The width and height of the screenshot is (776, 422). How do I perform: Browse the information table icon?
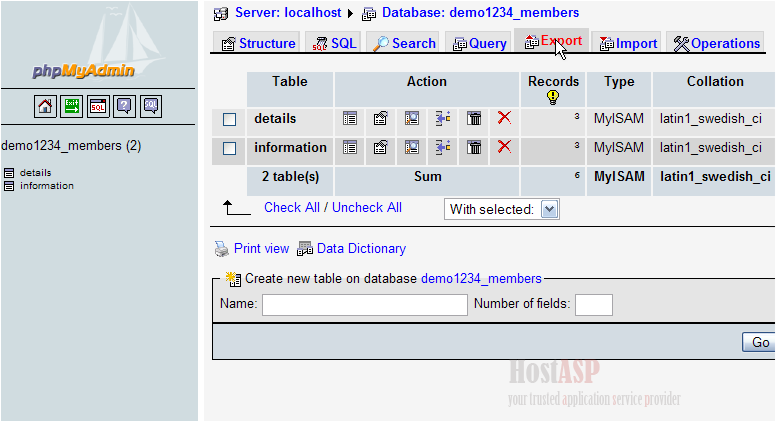[x=350, y=147]
